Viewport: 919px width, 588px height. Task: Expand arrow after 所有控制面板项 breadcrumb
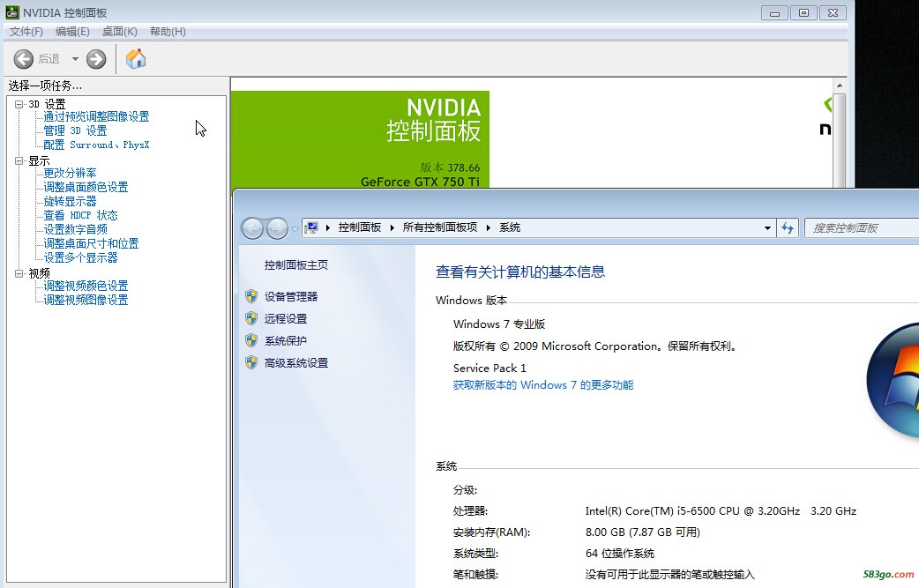coord(489,227)
